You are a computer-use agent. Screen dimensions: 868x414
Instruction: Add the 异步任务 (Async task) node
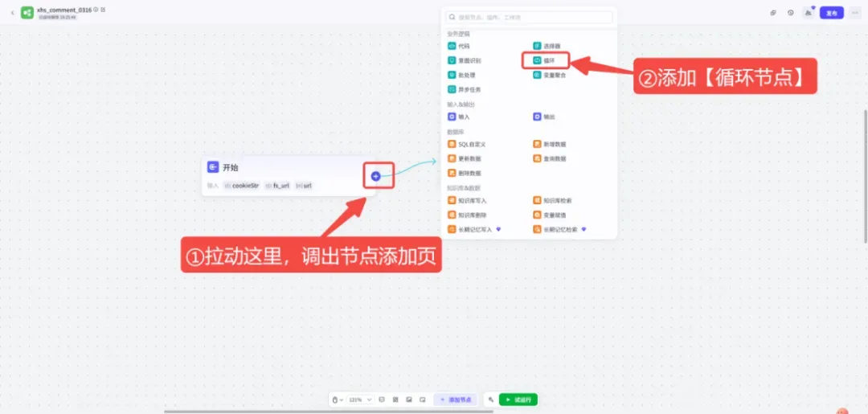(465, 89)
